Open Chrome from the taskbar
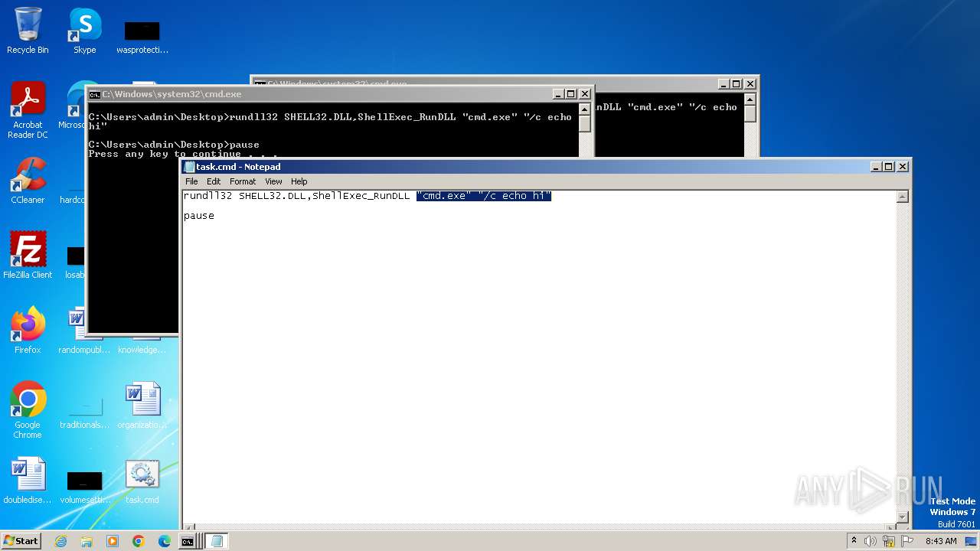 click(x=139, y=541)
